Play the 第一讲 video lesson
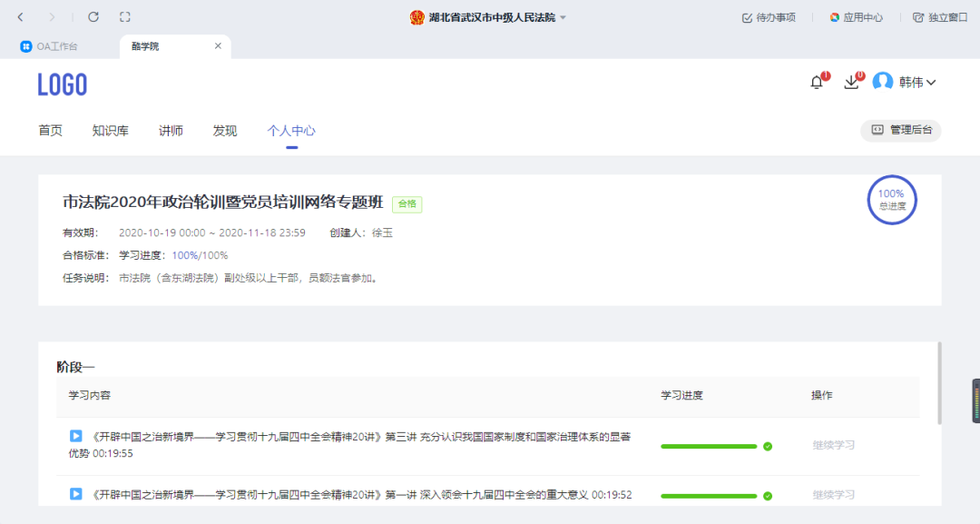 click(x=75, y=495)
